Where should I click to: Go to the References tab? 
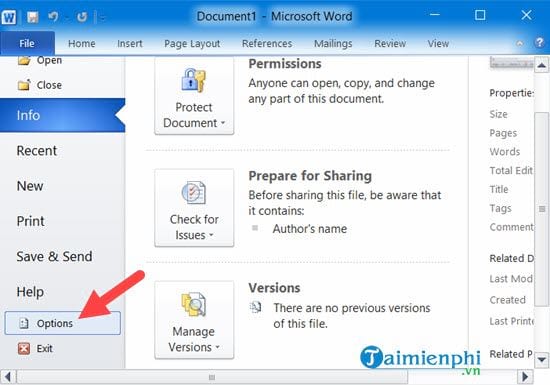tap(267, 43)
